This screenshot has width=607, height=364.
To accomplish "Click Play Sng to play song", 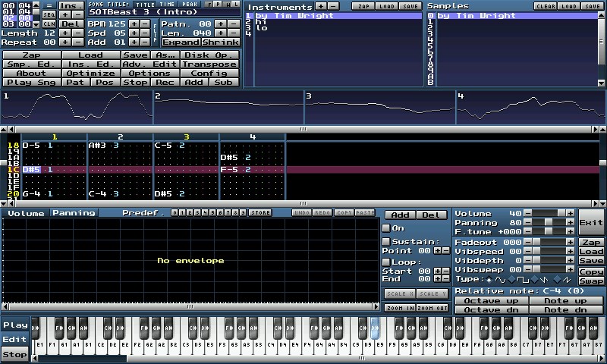I will pos(31,83).
